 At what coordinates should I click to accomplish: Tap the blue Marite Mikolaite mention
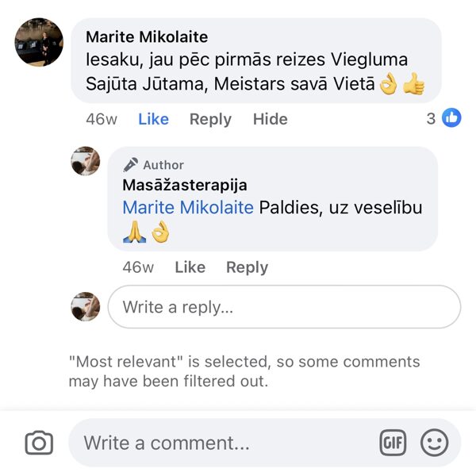pyautogui.click(x=188, y=208)
